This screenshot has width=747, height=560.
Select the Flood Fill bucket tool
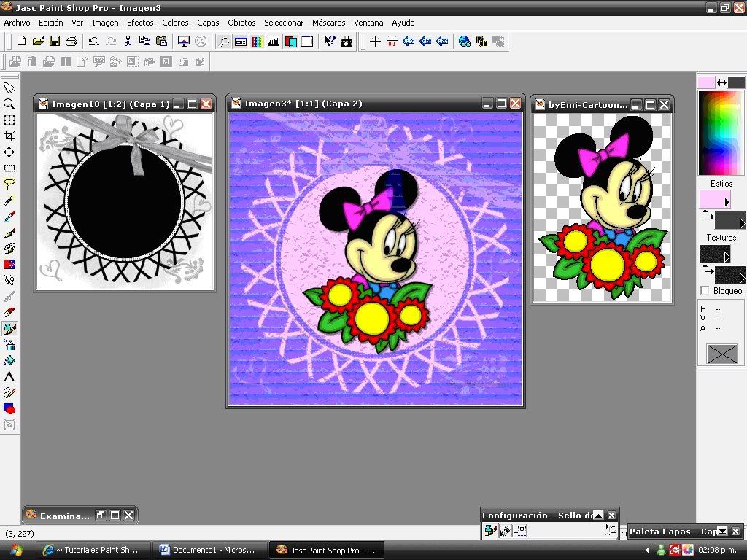point(9,360)
